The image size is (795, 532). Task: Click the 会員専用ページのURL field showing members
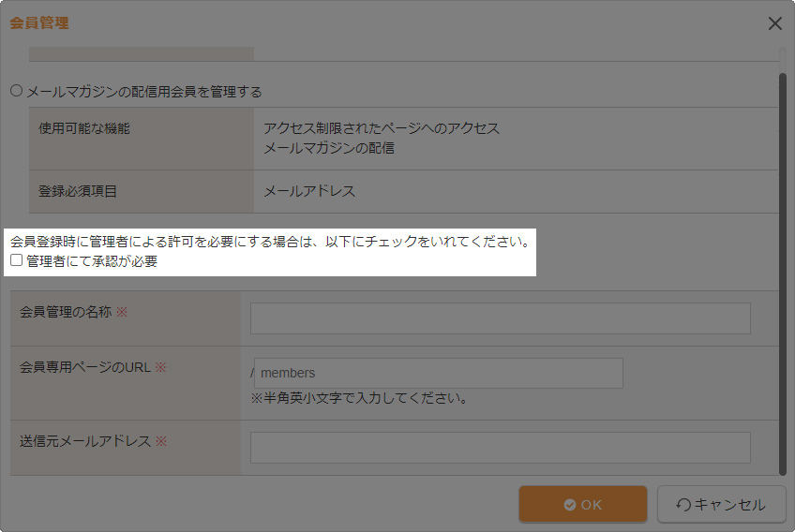click(439, 373)
